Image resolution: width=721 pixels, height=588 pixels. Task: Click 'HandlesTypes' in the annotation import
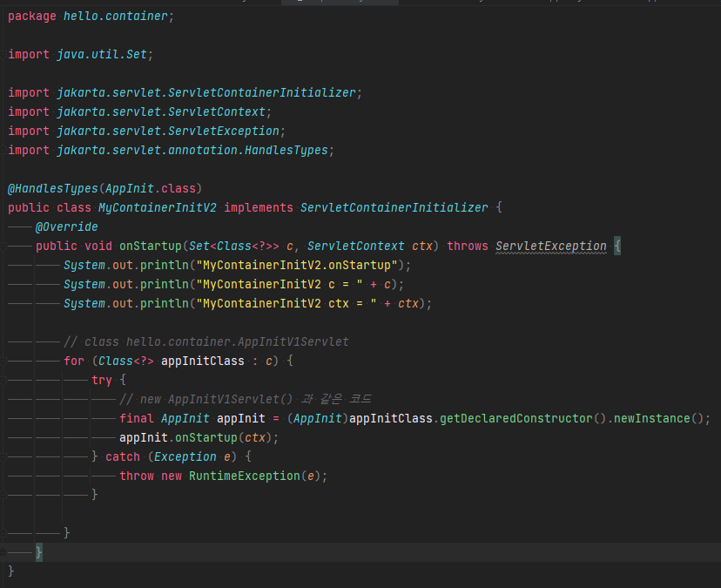pos(286,150)
